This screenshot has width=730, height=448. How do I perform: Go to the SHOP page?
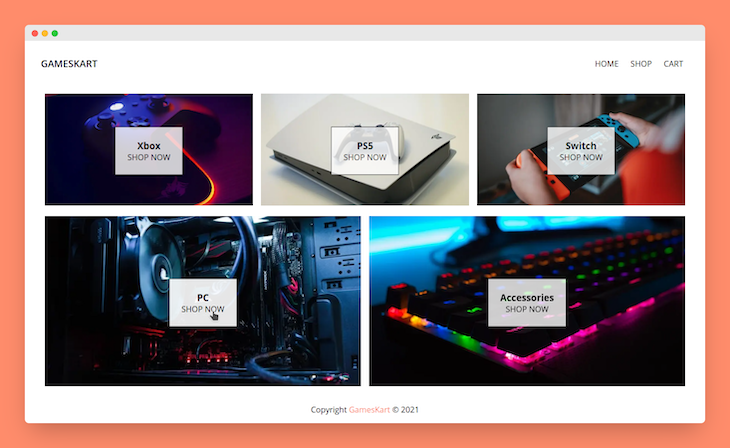(x=641, y=64)
